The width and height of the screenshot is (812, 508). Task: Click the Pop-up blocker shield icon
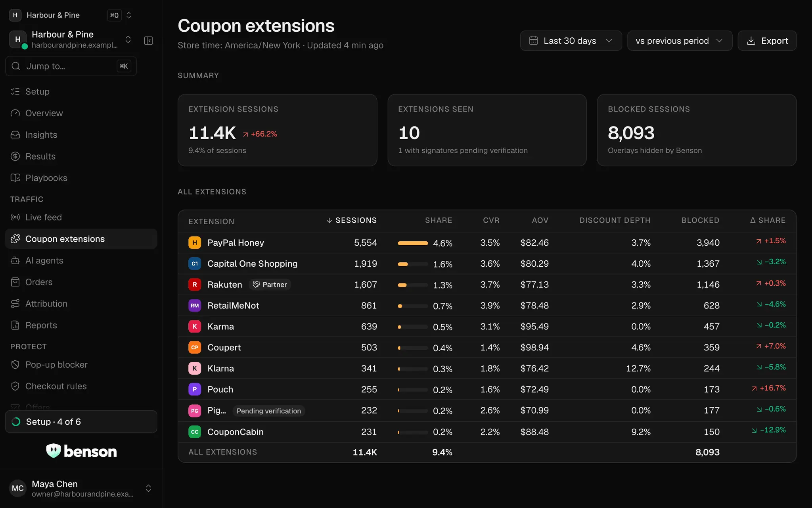(x=15, y=365)
